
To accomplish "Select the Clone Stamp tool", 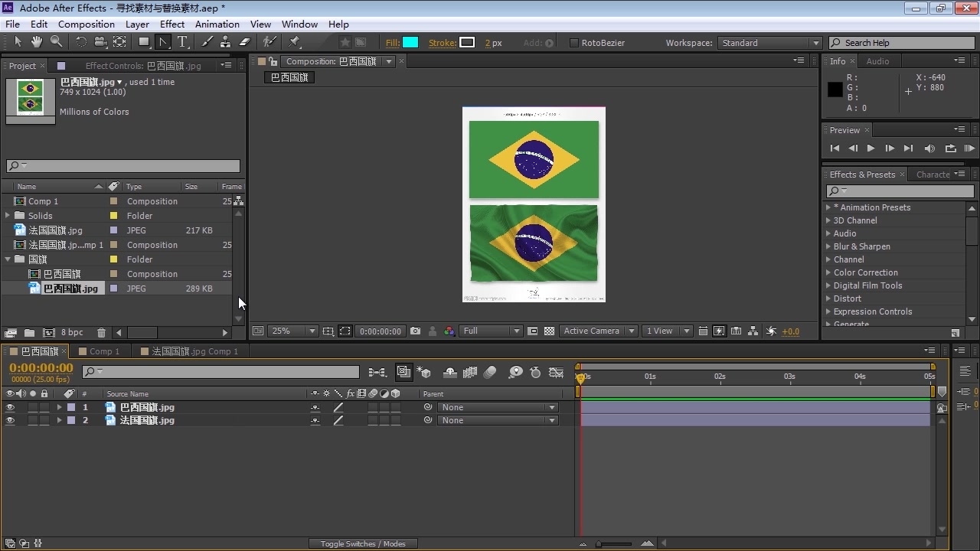I will click(226, 42).
